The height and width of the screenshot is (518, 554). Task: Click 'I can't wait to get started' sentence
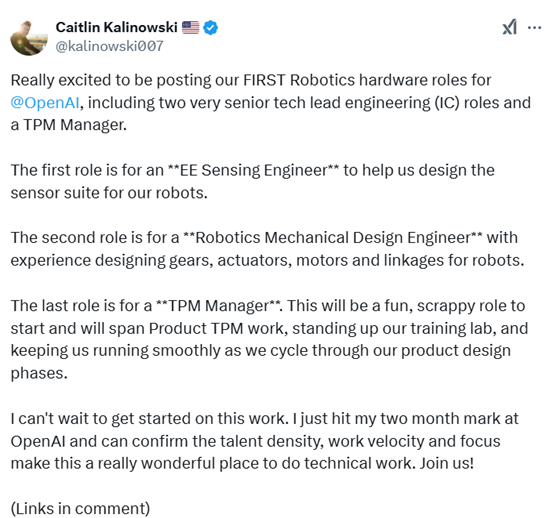[147, 418]
